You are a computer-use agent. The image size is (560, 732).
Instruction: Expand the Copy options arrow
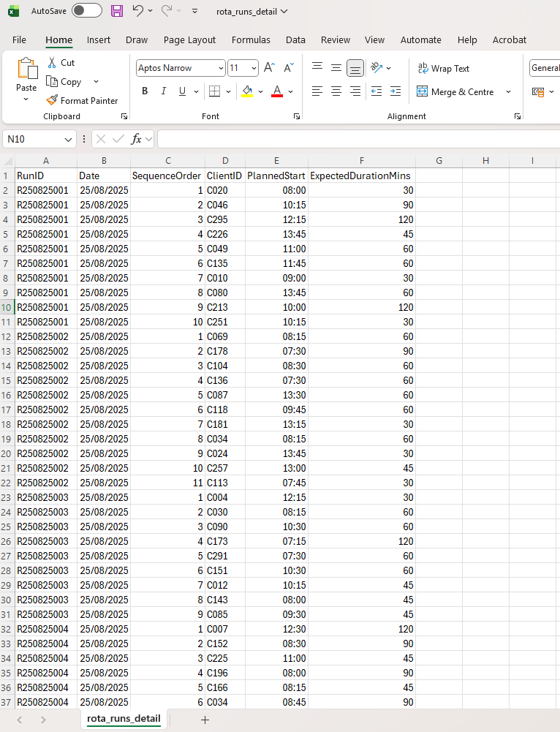click(96, 82)
